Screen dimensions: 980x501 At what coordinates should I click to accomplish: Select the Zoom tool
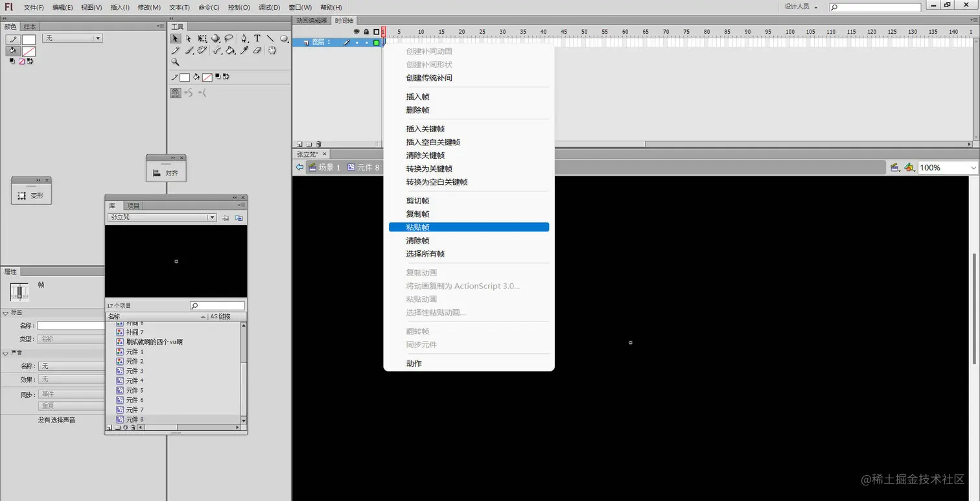176,62
